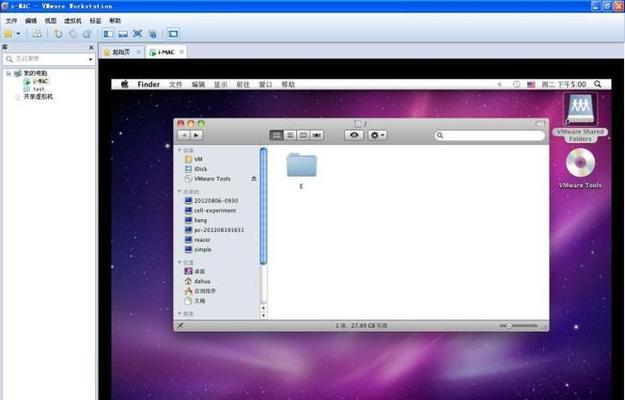Close the 起始页 tab
The height and width of the screenshot is (400, 625).
tap(139, 52)
